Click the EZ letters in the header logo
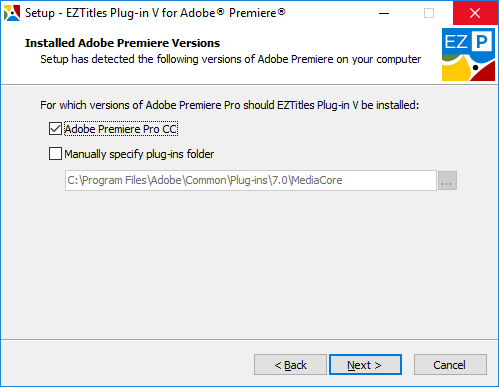The image size is (499, 387). click(x=456, y=42)
